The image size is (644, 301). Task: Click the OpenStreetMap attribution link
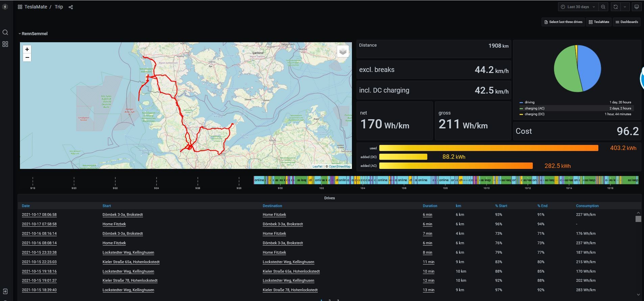pyautogui.click(x=339, y=166)
